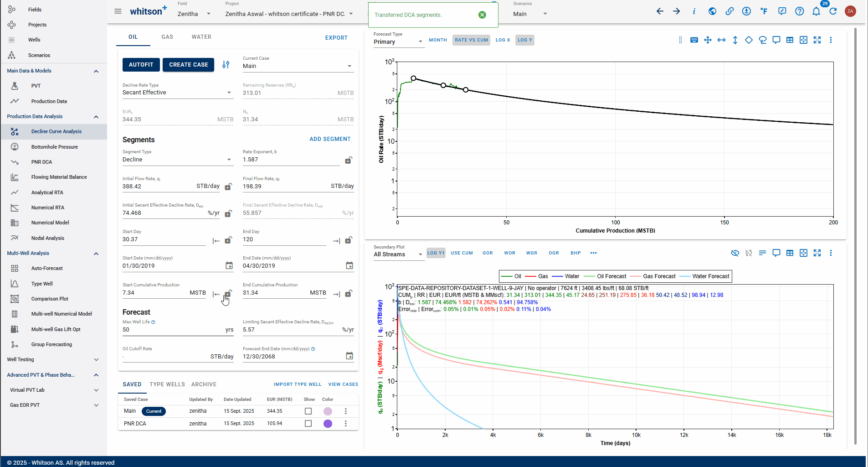Hide all traces with eye icon on secondary plot

735,253
